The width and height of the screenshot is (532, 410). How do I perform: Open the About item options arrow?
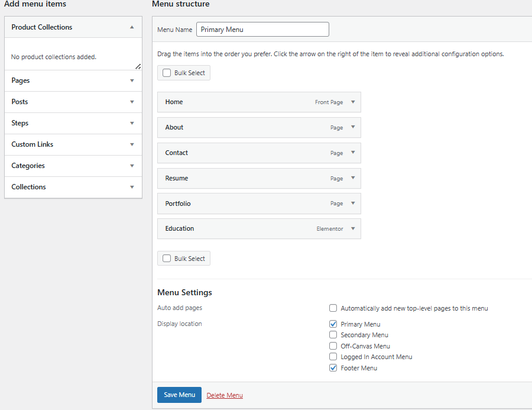353,127
